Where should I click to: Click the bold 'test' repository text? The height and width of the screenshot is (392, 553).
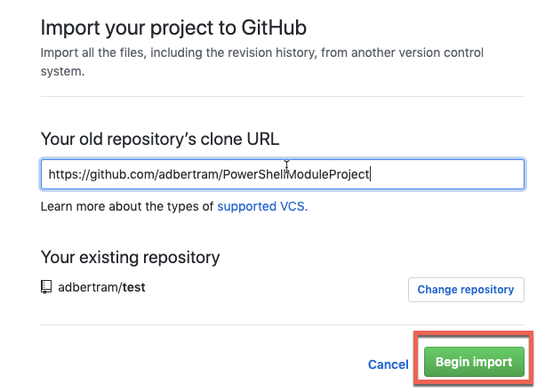(x=133, y=287)
